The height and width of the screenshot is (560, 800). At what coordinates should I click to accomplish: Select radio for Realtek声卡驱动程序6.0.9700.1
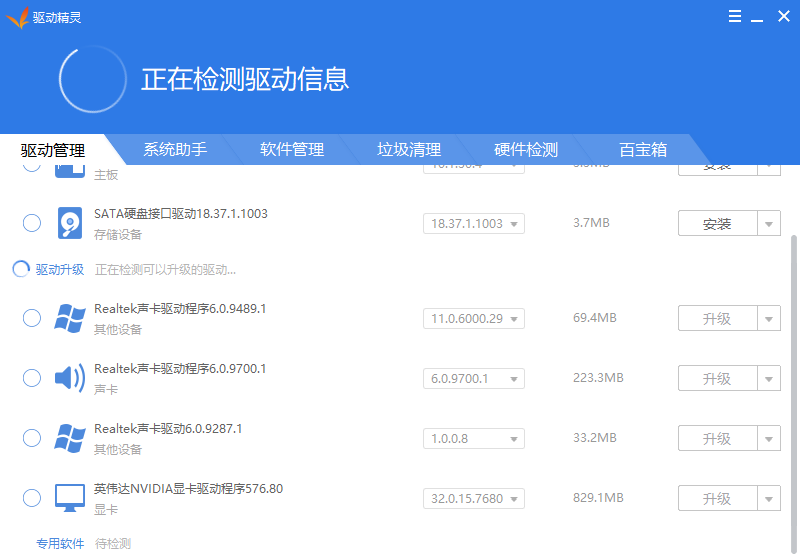32,378
